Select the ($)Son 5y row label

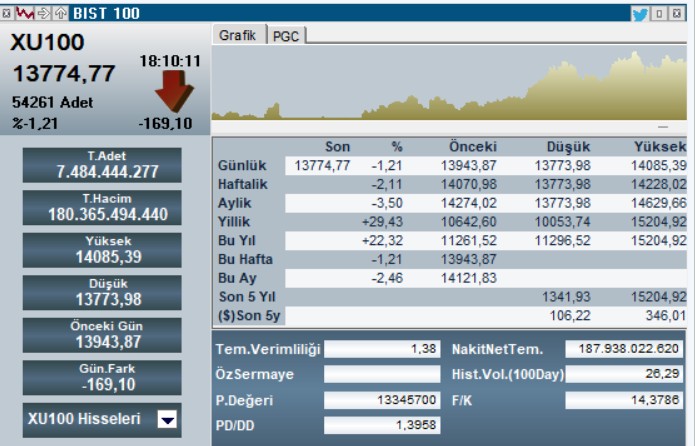tap(249, 316)
